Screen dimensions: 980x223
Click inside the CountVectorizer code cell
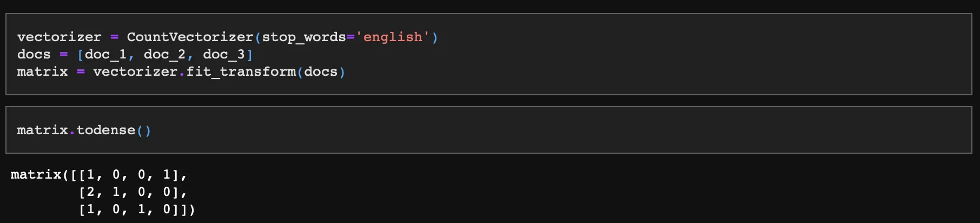pyautogui.click(x=649, y=54)
